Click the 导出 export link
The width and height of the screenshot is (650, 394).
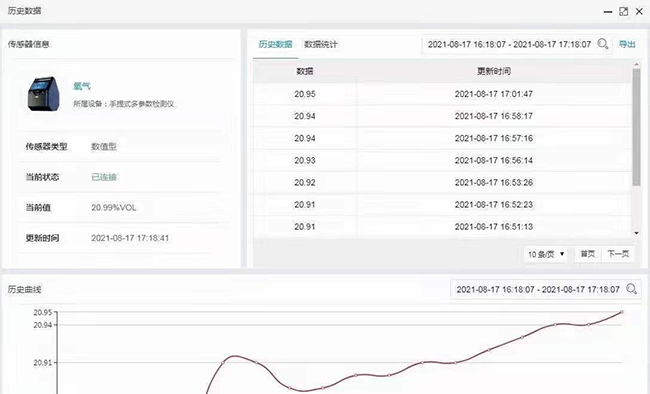(x=627, y=44)
